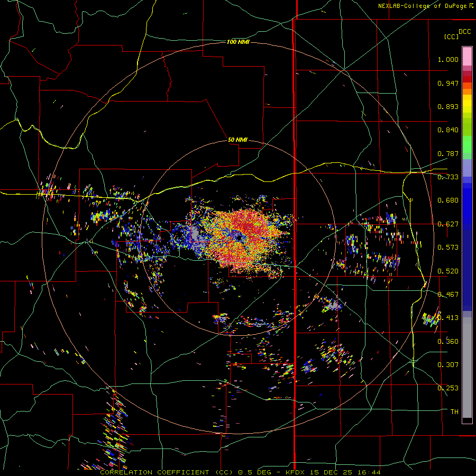Click the 0.680 value on the color scale
Image resolution: width=476 pixels, height=476 pixels.
click(x=448, y=200)
